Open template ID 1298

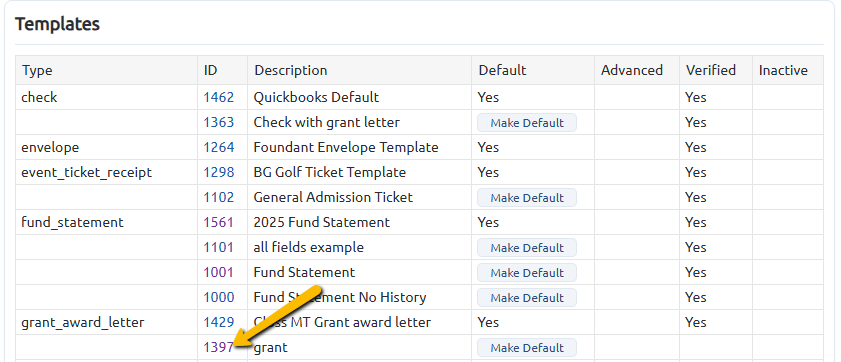pos(219,172)
